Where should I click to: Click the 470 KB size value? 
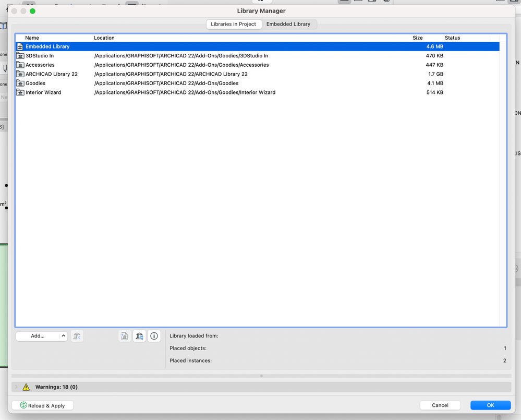click(434, 56)
